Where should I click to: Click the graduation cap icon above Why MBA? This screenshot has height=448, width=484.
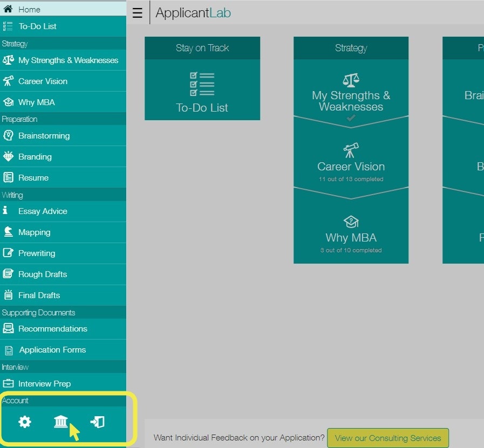point(351,222)
